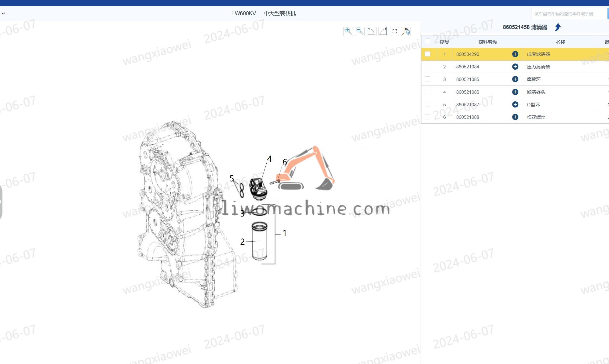Viewport: 609px width, 364px height.
Task: Rotate diagram counterclockwise
Action: point(371,31)
